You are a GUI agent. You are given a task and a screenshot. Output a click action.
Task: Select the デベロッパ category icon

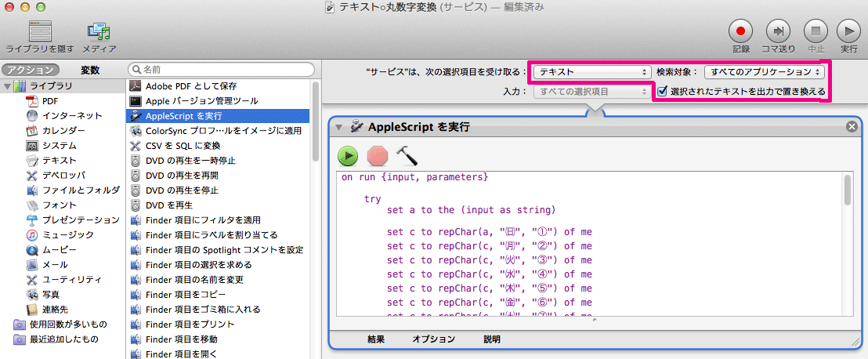coord(32,175)
